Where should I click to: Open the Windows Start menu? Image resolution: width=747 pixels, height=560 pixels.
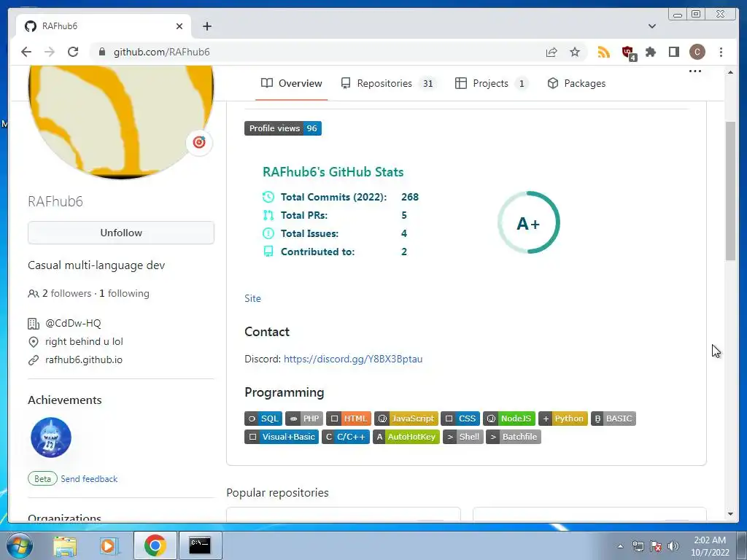pos(19,545)
